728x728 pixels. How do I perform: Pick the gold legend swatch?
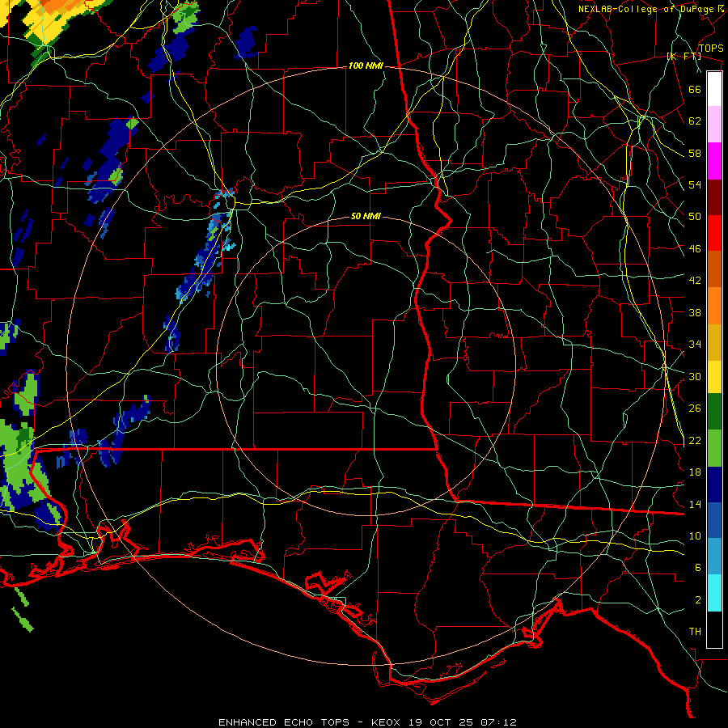pyautogui.click(x=714, y=341)
